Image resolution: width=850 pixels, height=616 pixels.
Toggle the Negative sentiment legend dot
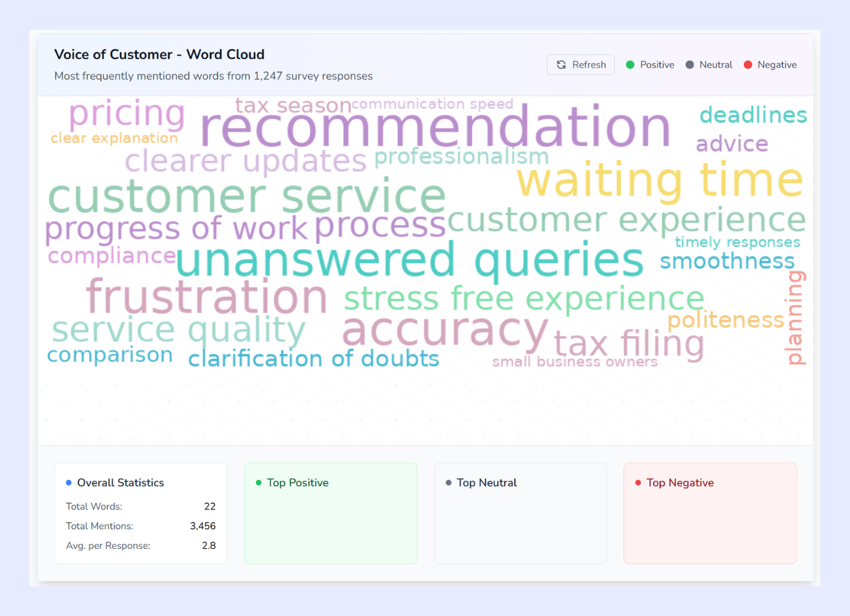click(748, 64)
